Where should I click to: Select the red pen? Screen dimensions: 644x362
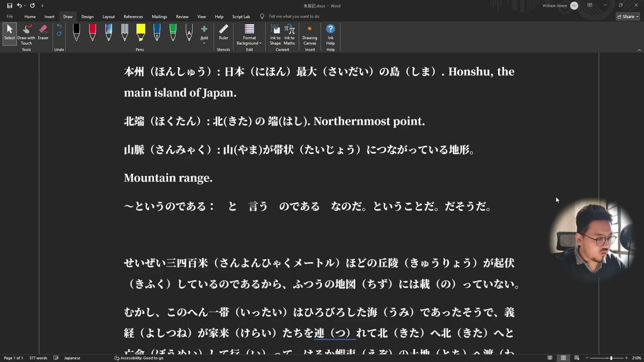tap(93, 33)
